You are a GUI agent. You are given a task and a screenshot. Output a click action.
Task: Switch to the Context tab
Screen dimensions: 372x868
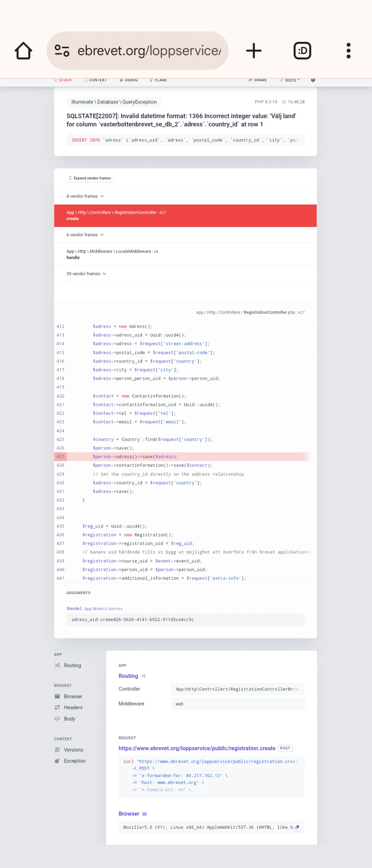pos(95,80)
